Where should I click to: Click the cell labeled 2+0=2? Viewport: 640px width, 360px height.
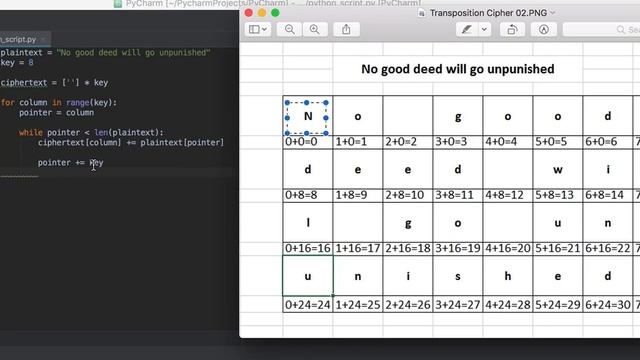408,142
